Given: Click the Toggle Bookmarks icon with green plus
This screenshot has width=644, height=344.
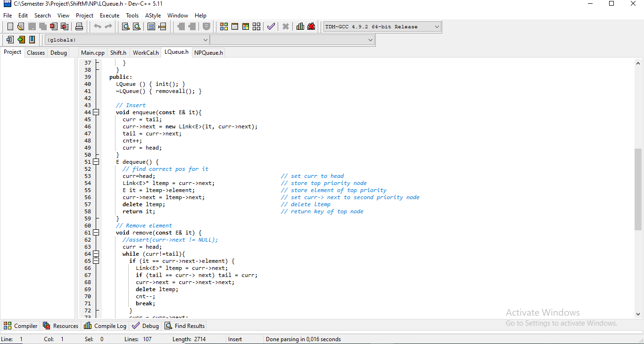Looking at the screenshot, I should [21, 40].
